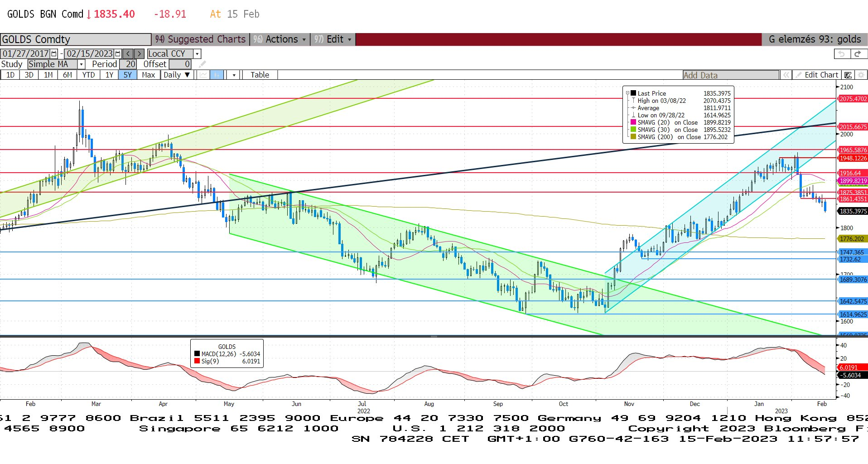Click the Offset value field
868x464 pixels.
pos(180,64)
